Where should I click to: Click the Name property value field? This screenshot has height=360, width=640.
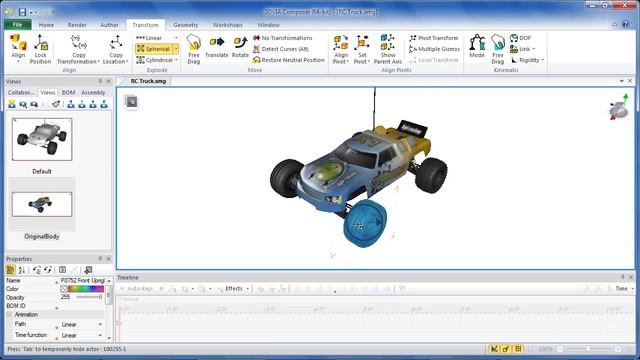tap(82, 281)
